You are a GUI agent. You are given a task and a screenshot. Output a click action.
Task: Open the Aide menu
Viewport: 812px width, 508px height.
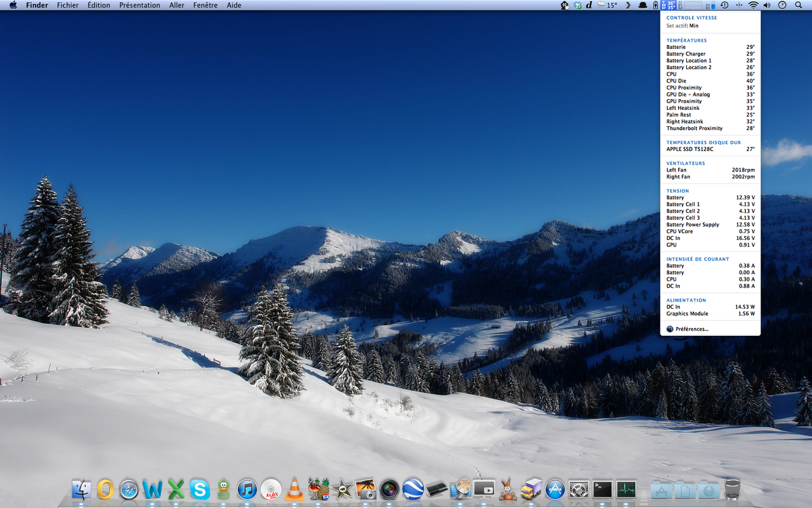[234, 5]
